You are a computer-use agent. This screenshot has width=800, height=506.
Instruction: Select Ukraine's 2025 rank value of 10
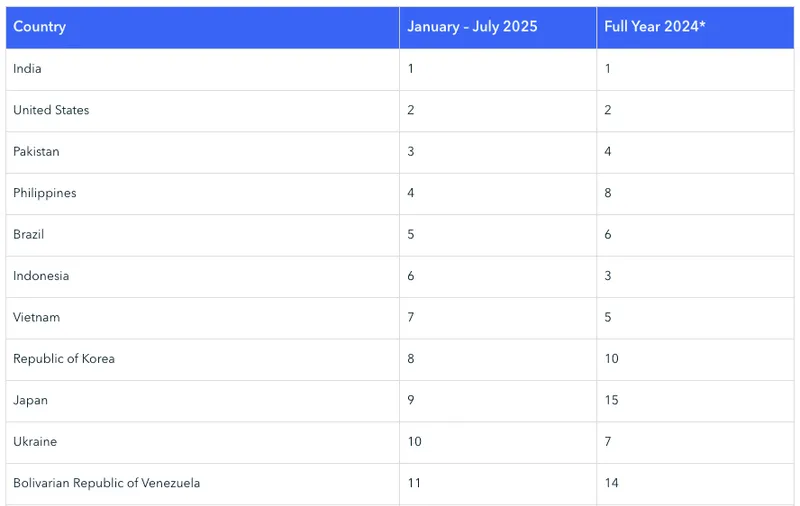[414, 441]
